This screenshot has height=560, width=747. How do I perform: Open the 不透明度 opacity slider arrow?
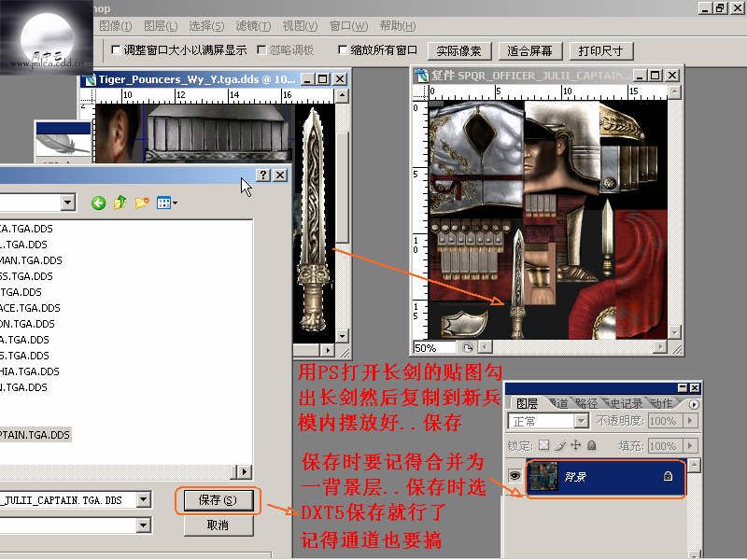690,421
